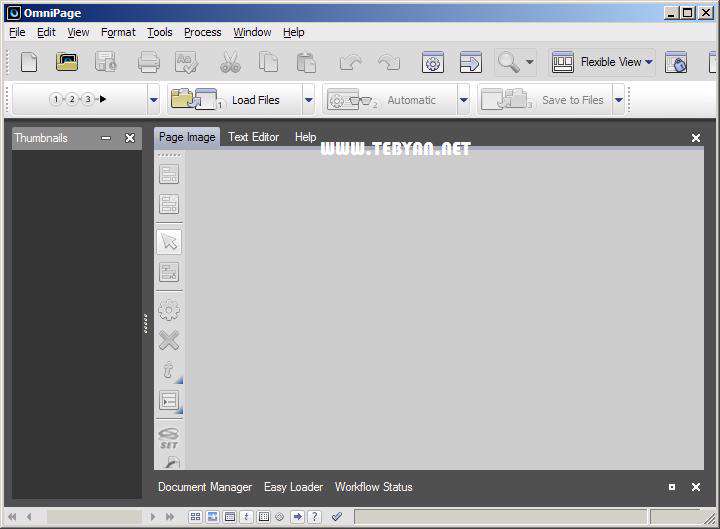This screenshot has height=529, width=720.
Task: Click the Save to Files button
Action: (545, 100)
